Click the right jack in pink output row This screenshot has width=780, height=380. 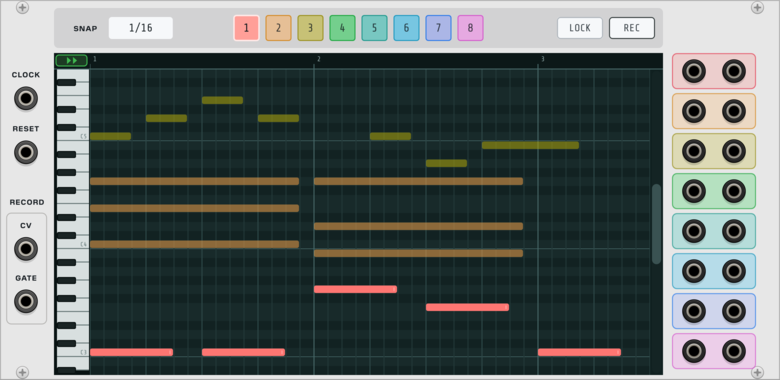point(734,351)
